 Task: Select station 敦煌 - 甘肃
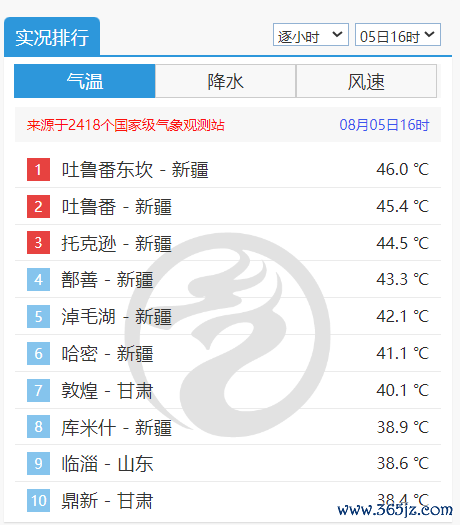(x=107, y=390)
